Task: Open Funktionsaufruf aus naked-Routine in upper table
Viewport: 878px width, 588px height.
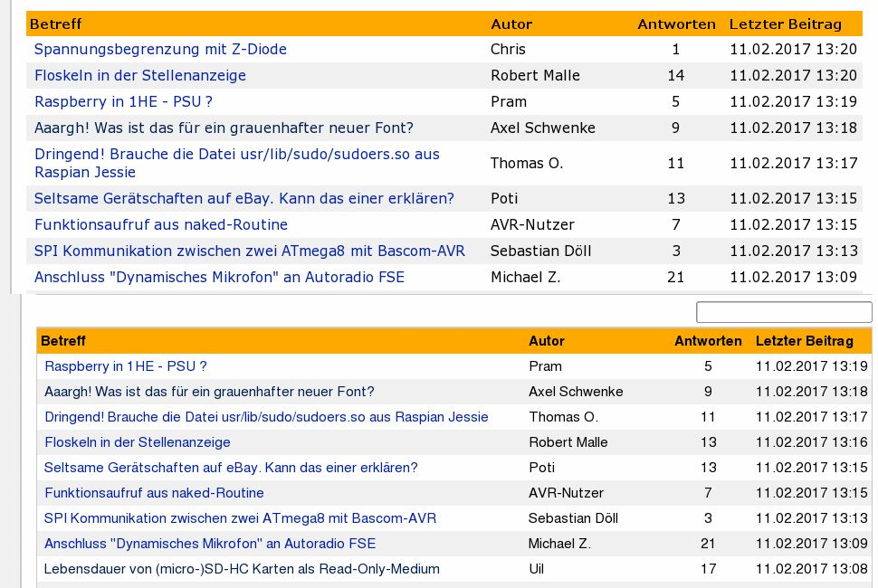Action: pos(160,224)
